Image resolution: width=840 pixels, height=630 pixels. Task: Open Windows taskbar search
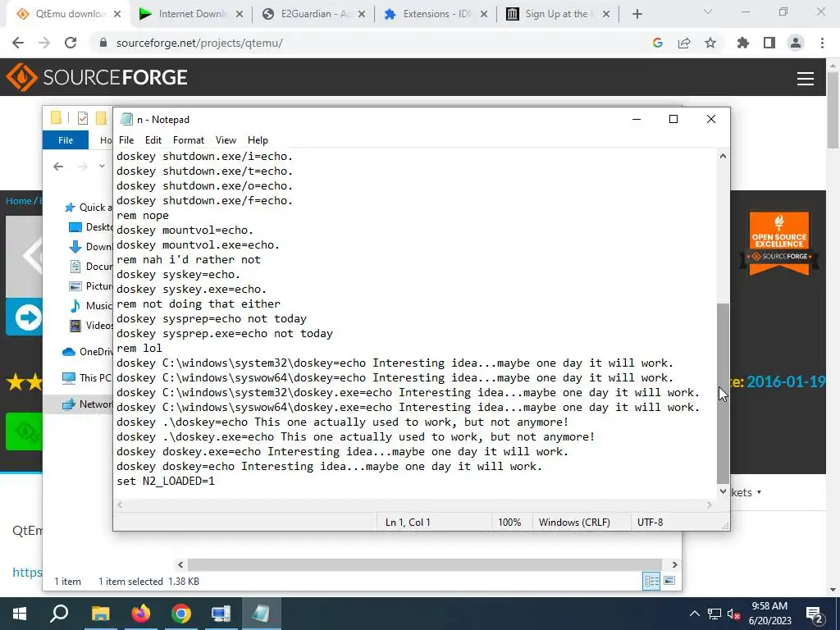(x=59, y=614)
